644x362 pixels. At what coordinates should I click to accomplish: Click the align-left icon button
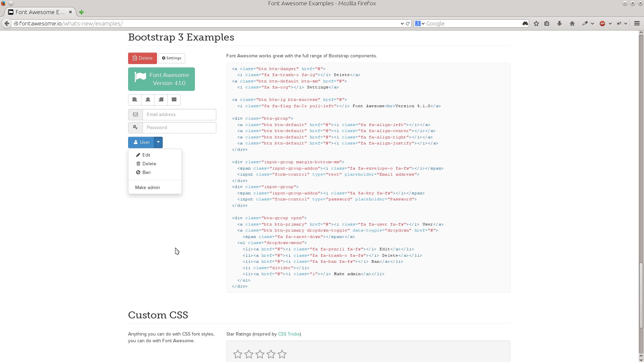pos(135,100)
